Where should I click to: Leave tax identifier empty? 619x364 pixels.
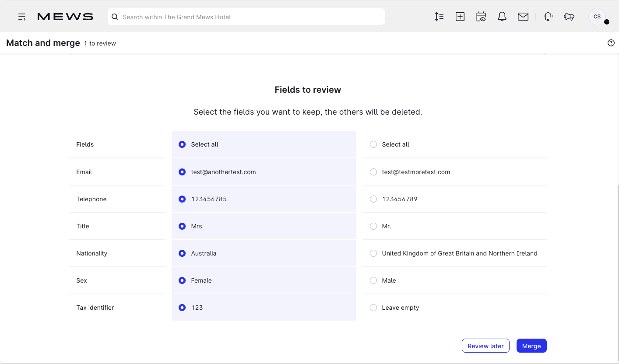pyautogui.click(x=373, y=308)
